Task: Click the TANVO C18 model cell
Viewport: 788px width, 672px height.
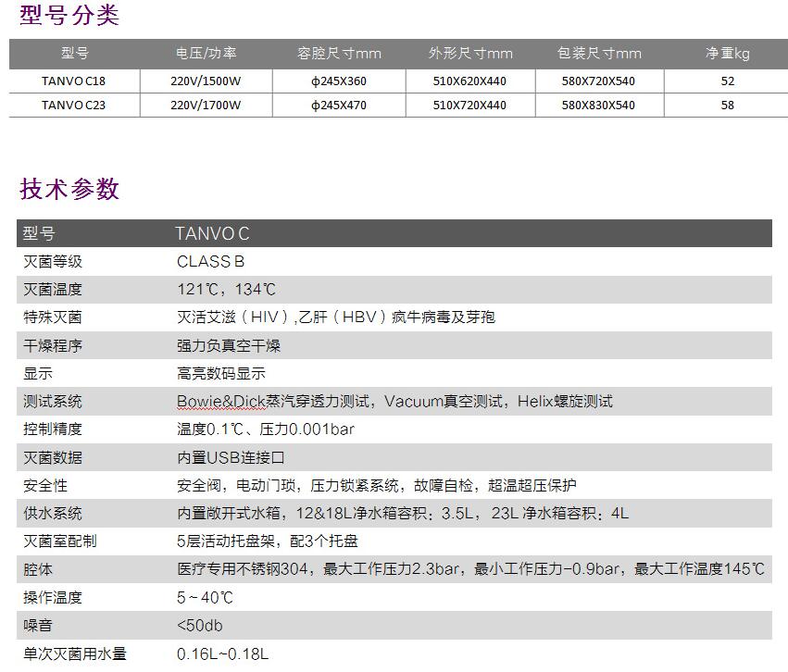Action: click(x=74, y=81)
